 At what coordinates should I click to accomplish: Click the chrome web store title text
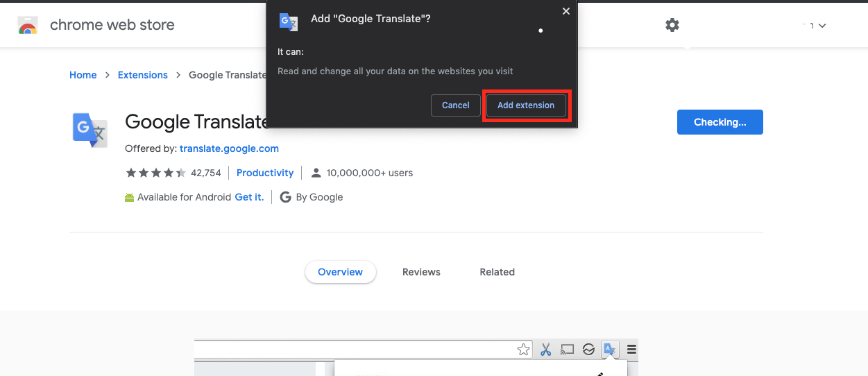pos(112,26)
